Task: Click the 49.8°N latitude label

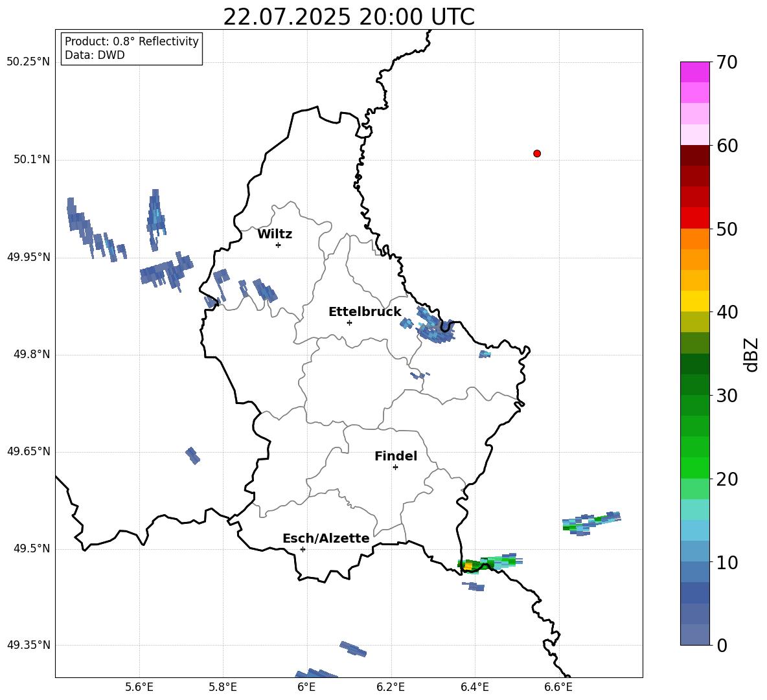Action: pos(32,354)
